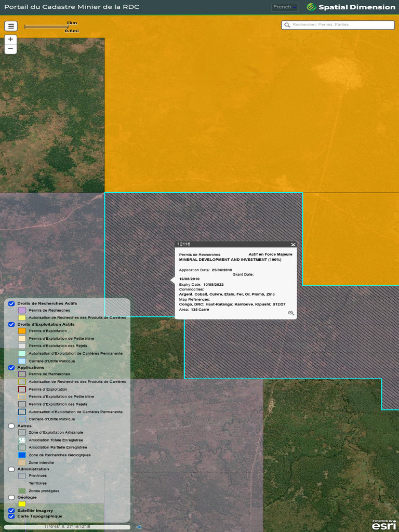The height and width of the screenshot is (532, 399).
Task: Zoom out of the map
Action: tap(10, 49)
